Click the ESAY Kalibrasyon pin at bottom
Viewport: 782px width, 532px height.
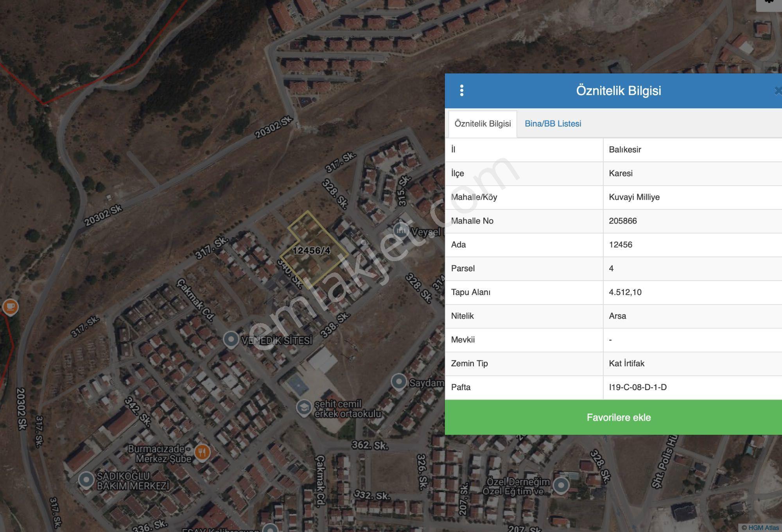(x=270, y=528)
